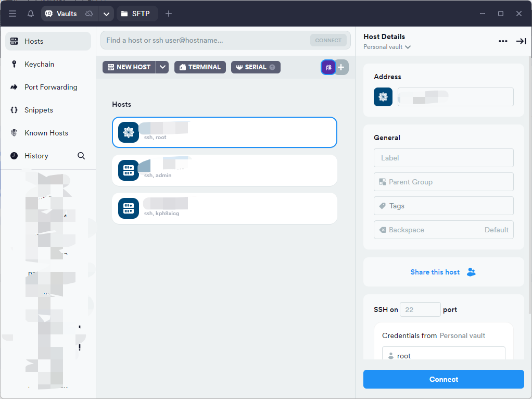Viewport: 532px width, 399px height.
Task: Switch to the SFTP tab
Action: pos(136,14)
